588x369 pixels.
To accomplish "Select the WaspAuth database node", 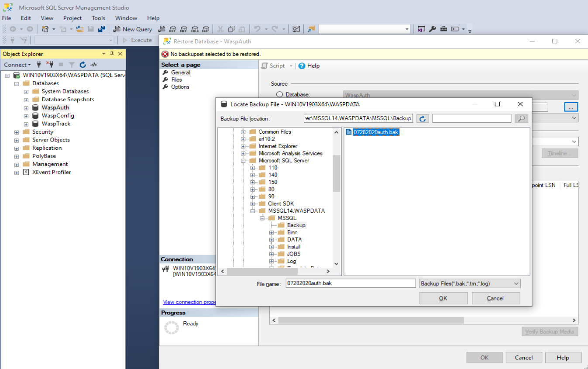I will [55, 107].
